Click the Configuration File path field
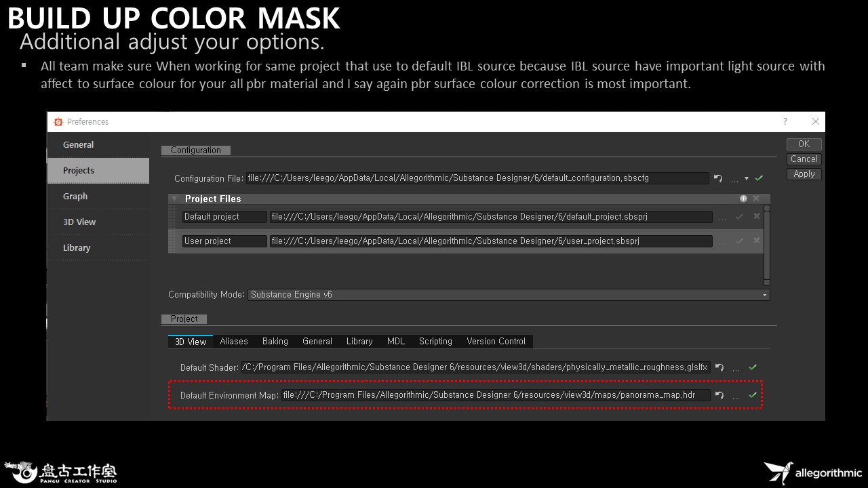This screenshot has height=488, width=868. tap(477, 178)
